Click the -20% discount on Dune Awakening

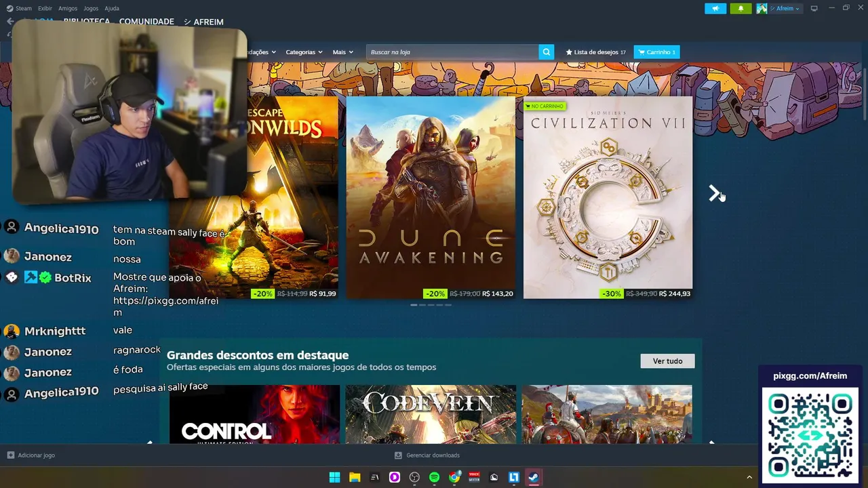[x=435, y=293]
